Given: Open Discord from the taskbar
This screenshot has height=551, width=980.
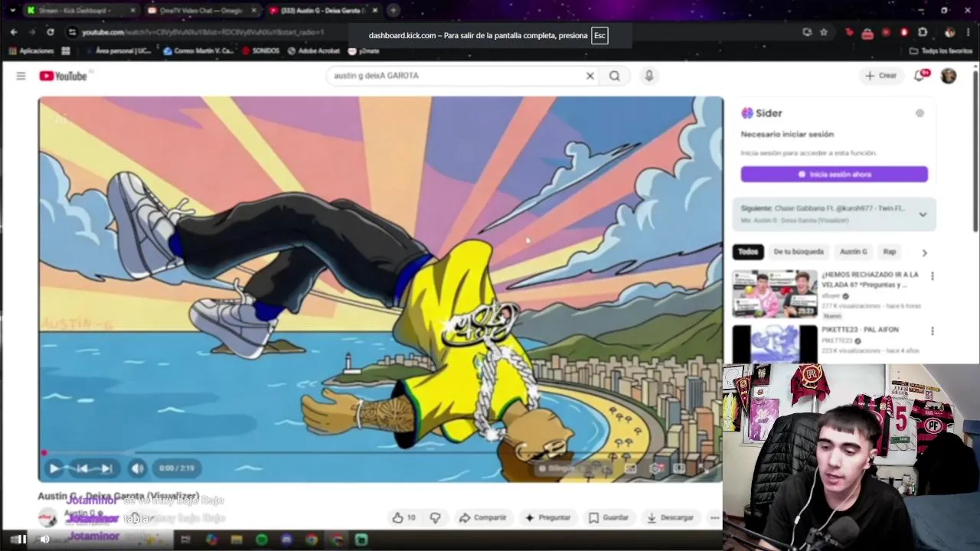Looking at the screenshot, I should coord(286,540).
